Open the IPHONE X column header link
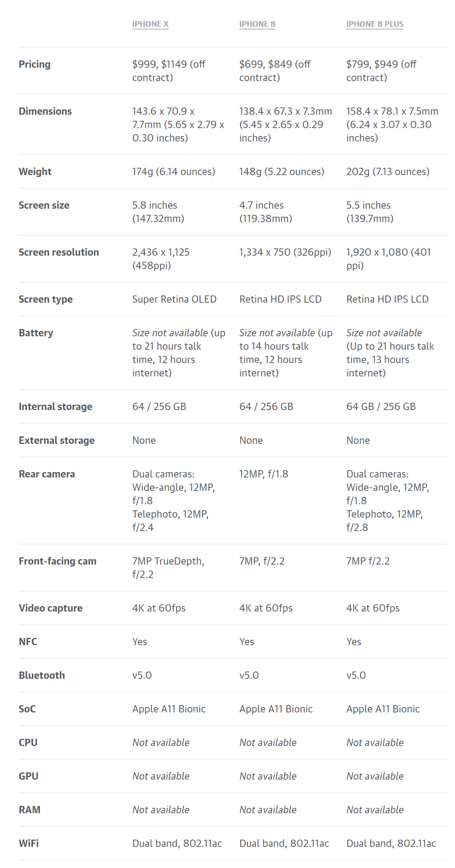This screenshot has width=455, height=868. click(x=150, y=24)
